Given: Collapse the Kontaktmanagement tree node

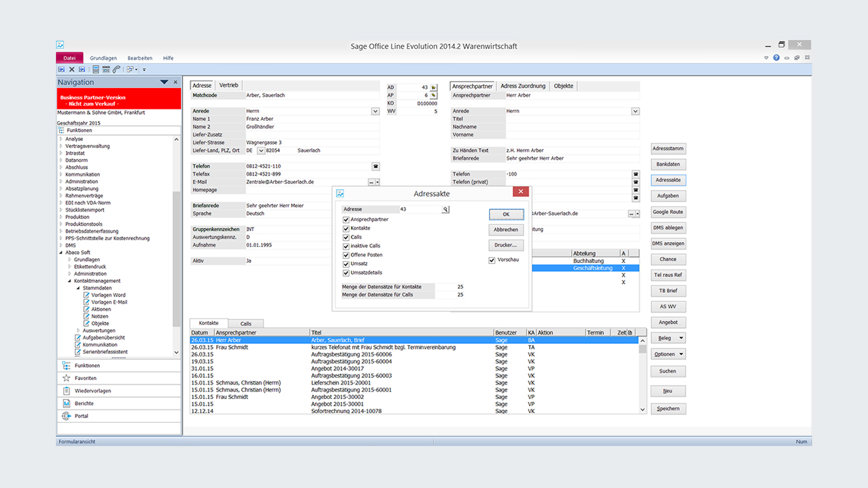Looking at the screenshot, I should tap(70, 281).
